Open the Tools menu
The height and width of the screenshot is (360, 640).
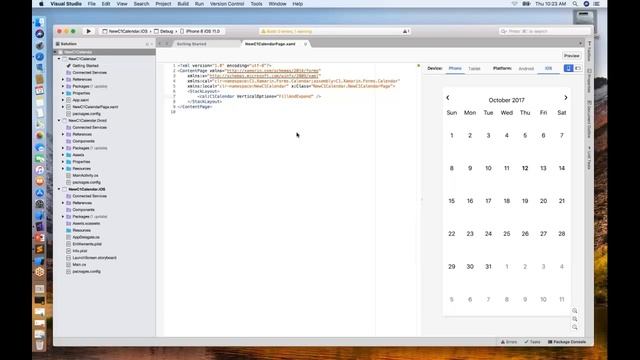pyautogui.click(x=256, y=4)
